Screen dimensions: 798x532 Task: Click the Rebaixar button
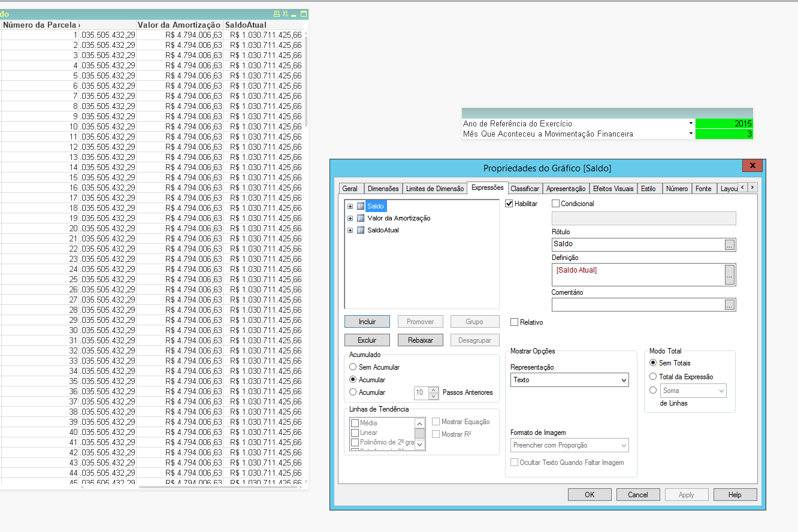[421, 340]
